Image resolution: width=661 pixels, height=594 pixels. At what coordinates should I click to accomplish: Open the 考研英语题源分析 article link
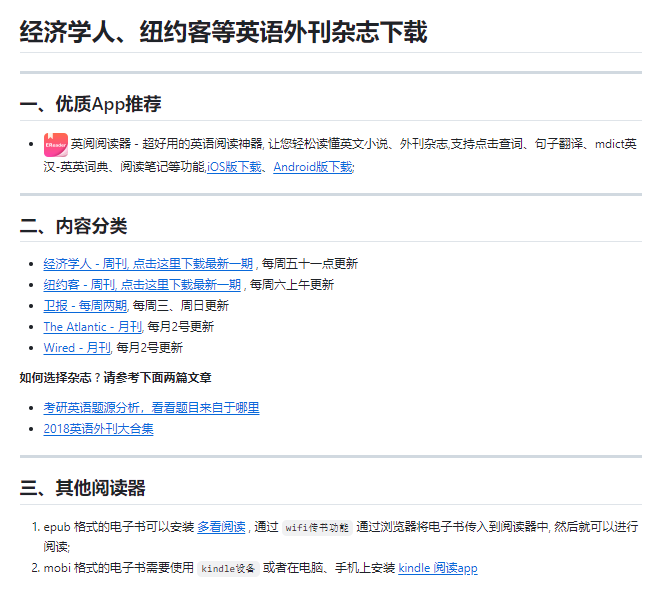151,408
